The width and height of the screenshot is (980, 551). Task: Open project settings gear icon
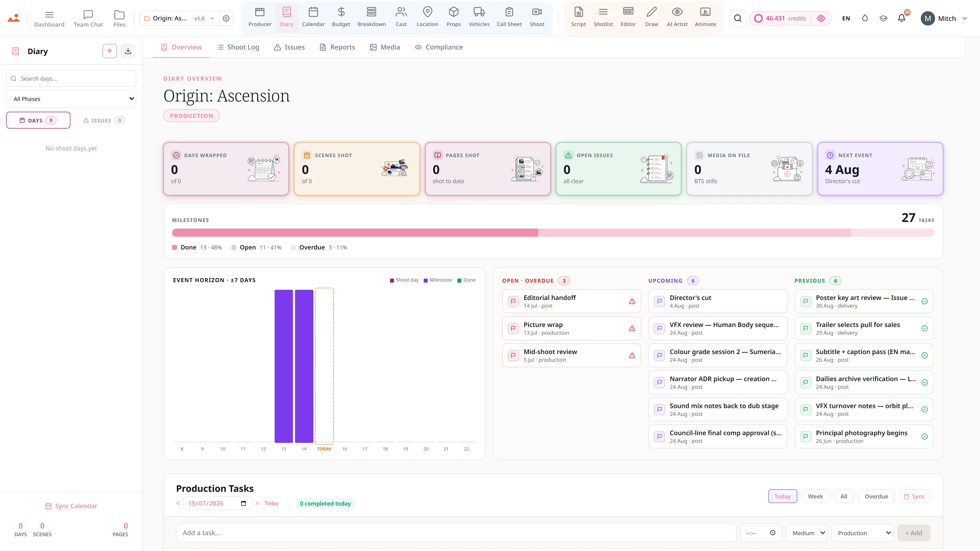[x=226, y=18]
